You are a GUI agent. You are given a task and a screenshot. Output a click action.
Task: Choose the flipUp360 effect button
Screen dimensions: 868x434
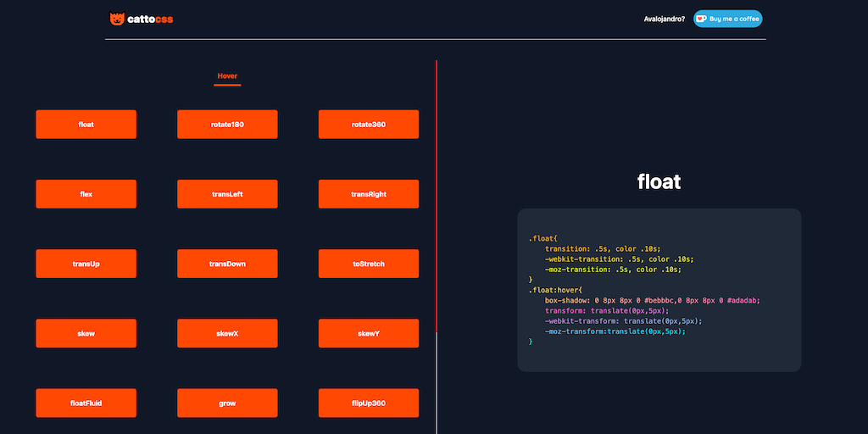(x=369, y=403)
